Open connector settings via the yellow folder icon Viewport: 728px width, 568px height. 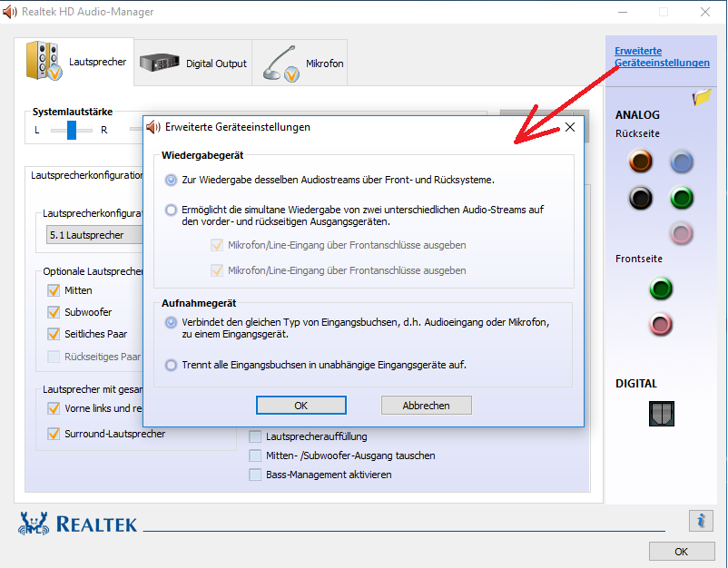701,97
